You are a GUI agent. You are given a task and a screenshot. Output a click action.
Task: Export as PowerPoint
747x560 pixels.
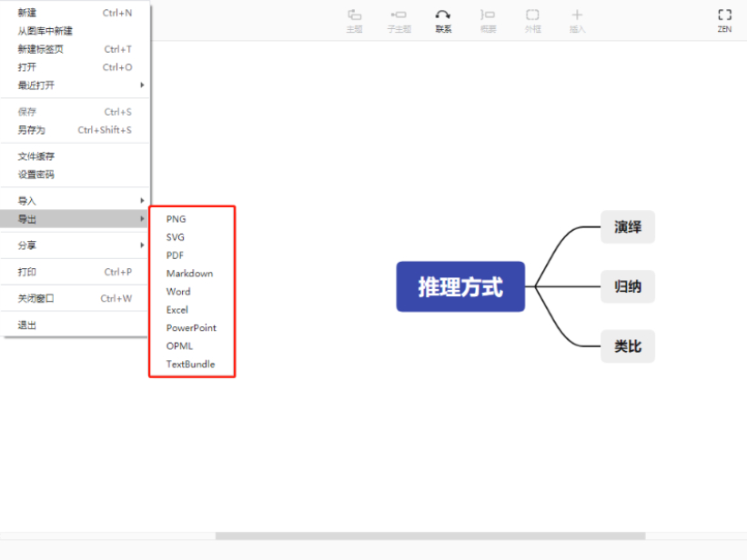click(x=192, y=327)
